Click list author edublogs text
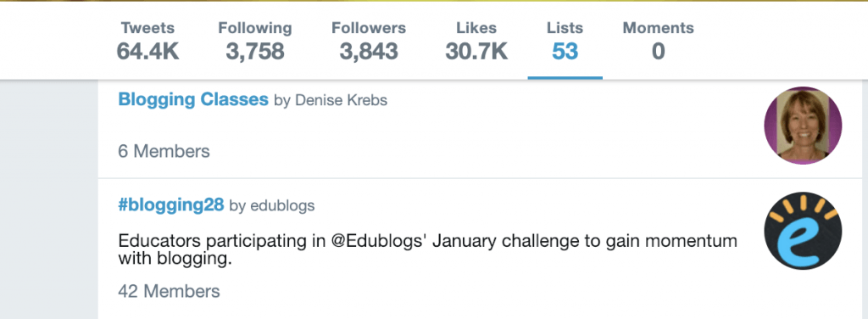868x319 pixels. click(282, 206)
